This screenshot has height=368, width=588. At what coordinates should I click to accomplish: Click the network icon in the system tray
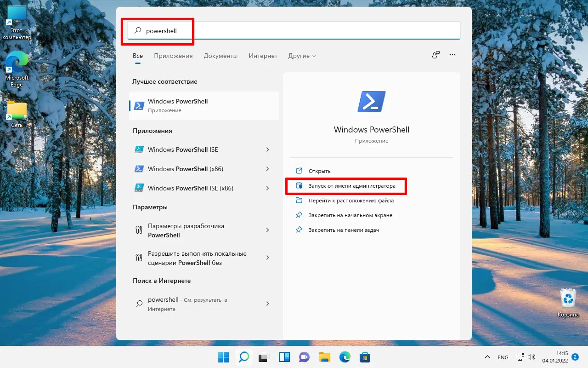pyautogui.click(x=520, y=357)
